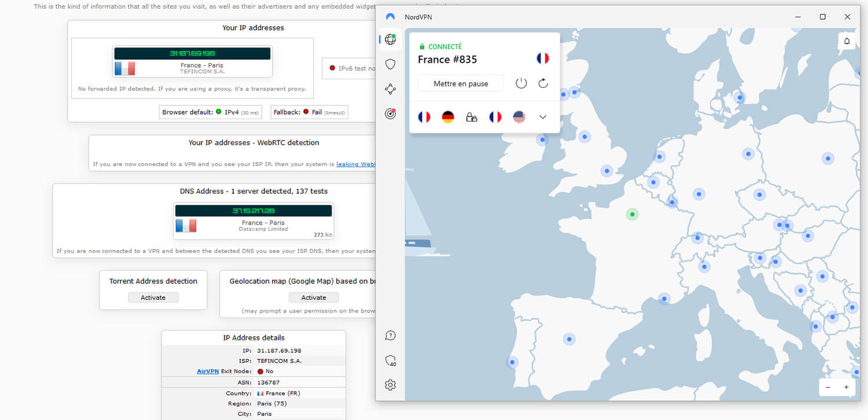Screen dimensions: 868x420
Task: Click the City value Paris in details table
Action: 264,414
